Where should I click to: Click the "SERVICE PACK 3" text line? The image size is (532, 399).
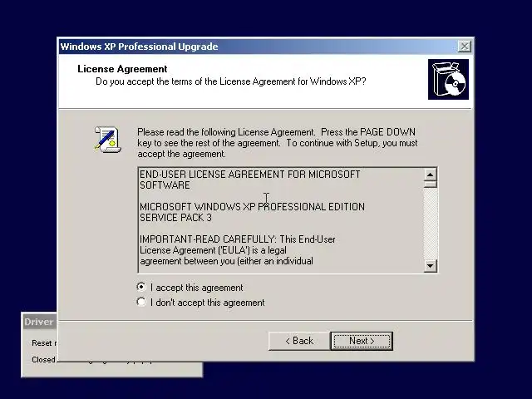175,218
